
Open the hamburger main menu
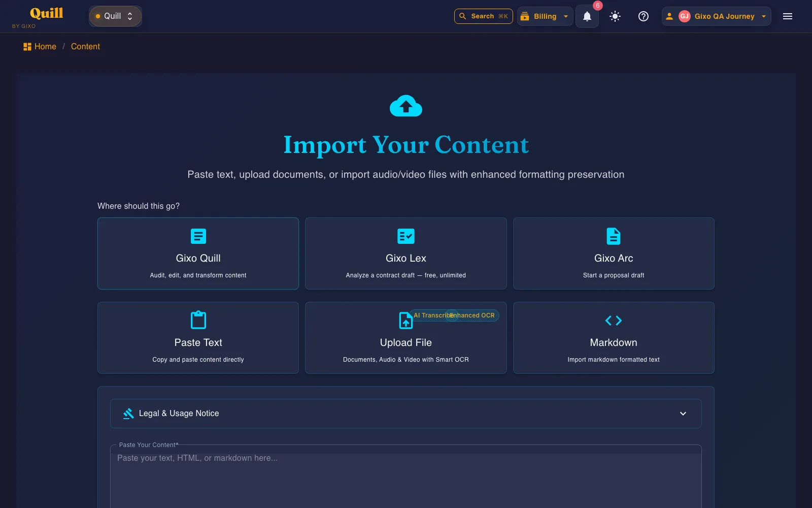coord(788,16)
